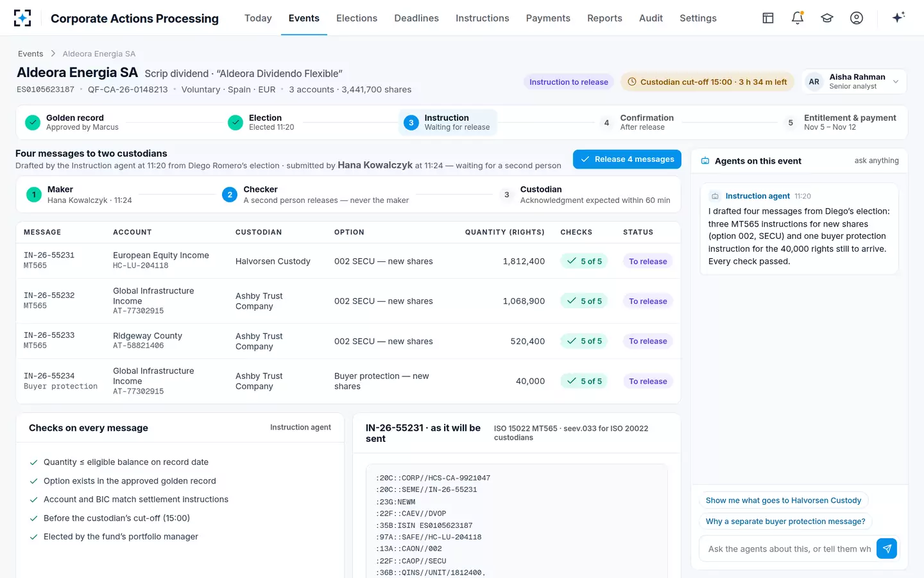Open the user profile circle icon
924x578 pixels.
click(857, 18)
